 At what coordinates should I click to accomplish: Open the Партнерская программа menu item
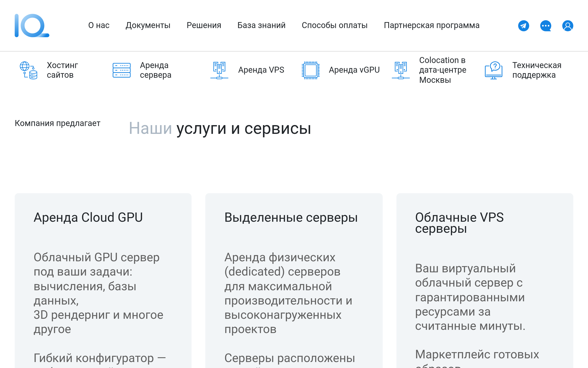click(432, 25)
